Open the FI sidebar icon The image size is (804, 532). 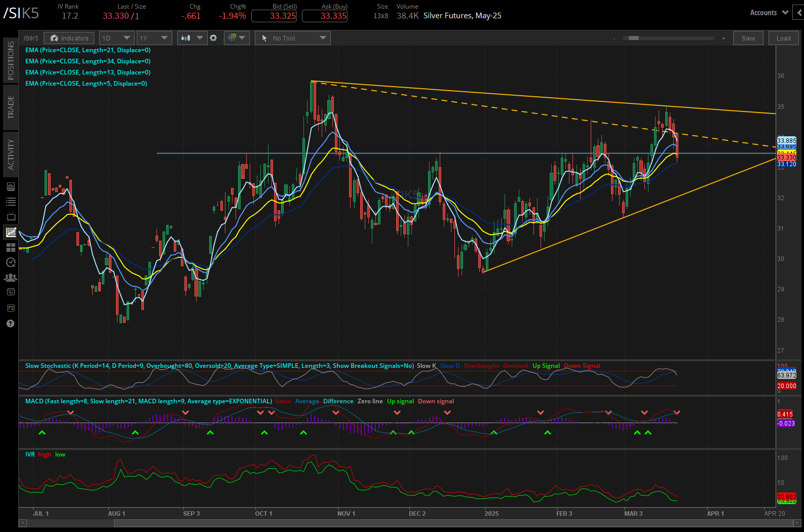(11, 308)
